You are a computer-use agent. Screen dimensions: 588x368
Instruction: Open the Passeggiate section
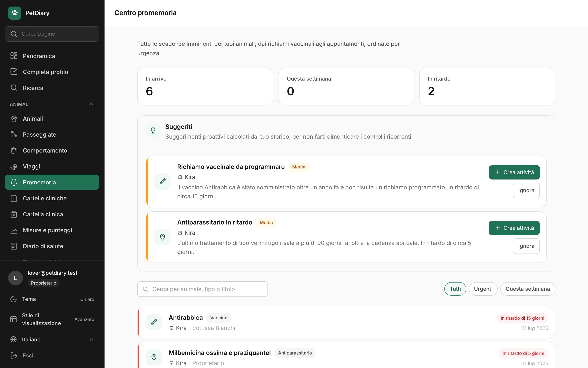tap(52, 134)
